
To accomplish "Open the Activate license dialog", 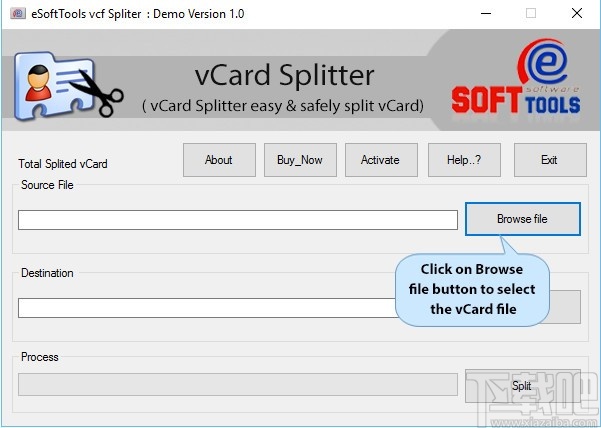I will [x=381, y=160].
